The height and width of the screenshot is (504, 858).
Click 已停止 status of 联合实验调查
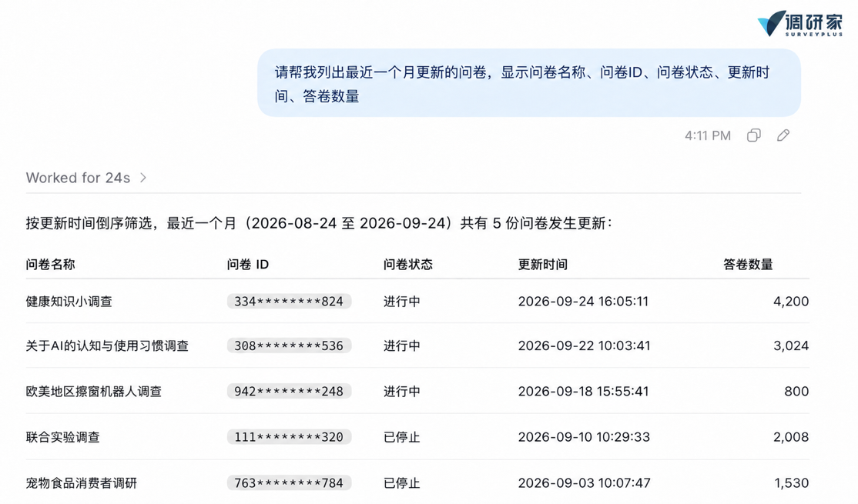coord(401,437)
